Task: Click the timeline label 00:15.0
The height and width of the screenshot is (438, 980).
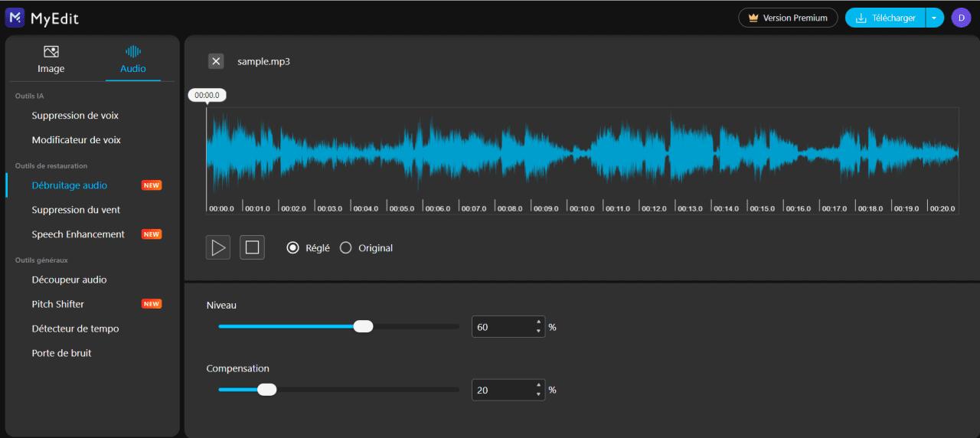Action: coord(764,208)
